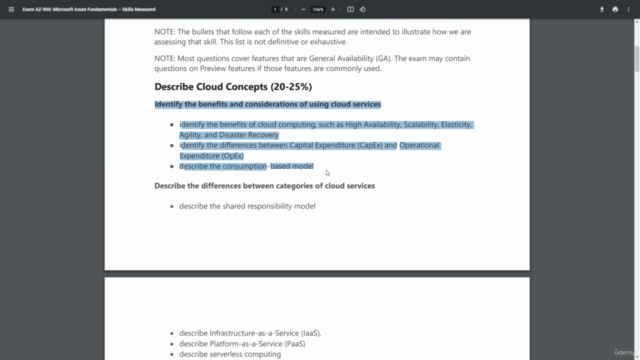
Task: Open the more actions three-dot menu
Action: tap(629, 9)
